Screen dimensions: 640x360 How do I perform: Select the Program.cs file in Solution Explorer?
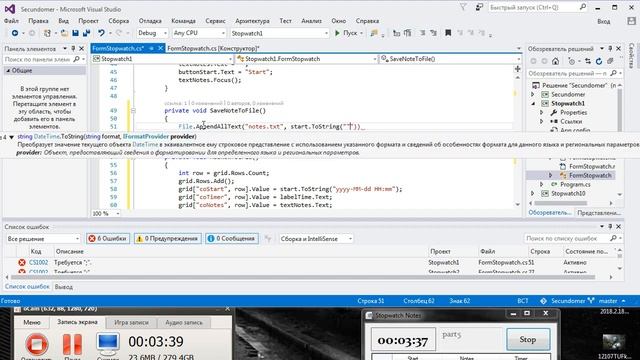click(x=575, y=184)
